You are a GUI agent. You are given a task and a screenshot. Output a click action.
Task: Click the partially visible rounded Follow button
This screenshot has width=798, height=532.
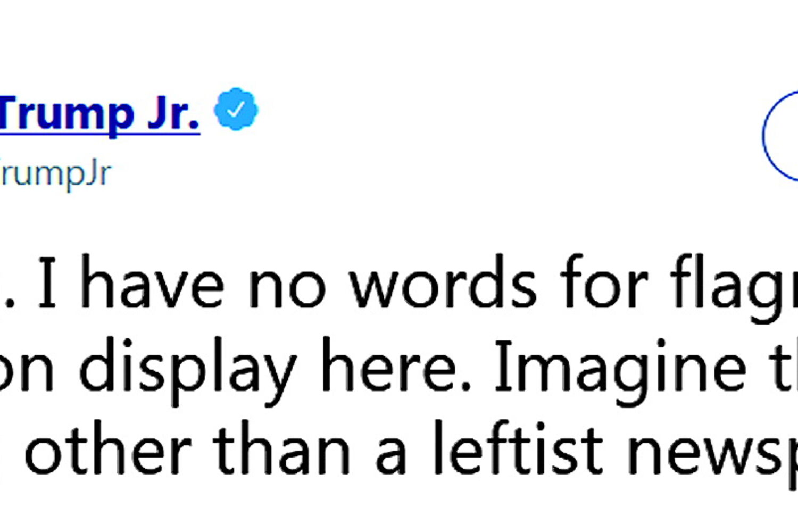click(x=780, y=136)
